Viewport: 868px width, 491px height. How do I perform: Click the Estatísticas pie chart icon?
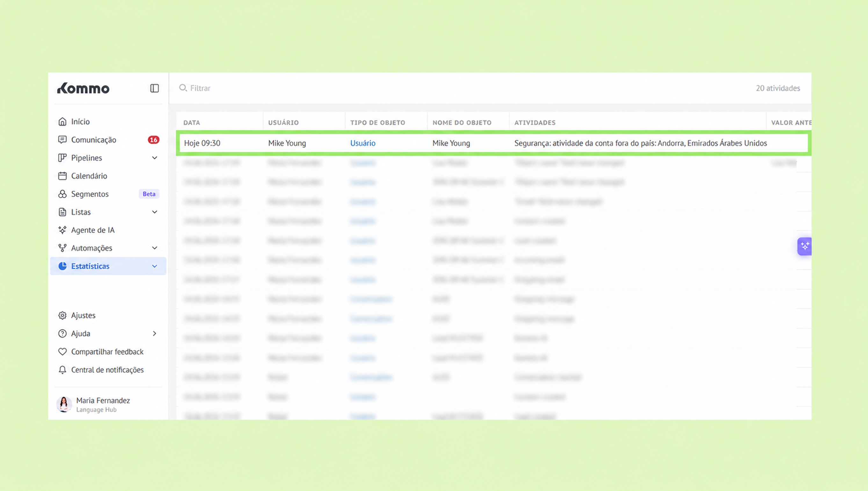[x=62, y=266]
